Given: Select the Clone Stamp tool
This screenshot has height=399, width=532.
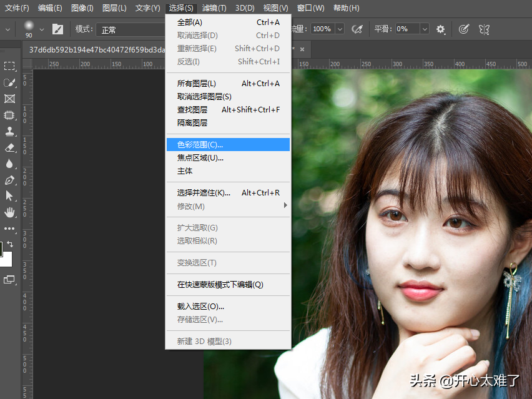Looking at the screenshot, I should tap(9, 131).
